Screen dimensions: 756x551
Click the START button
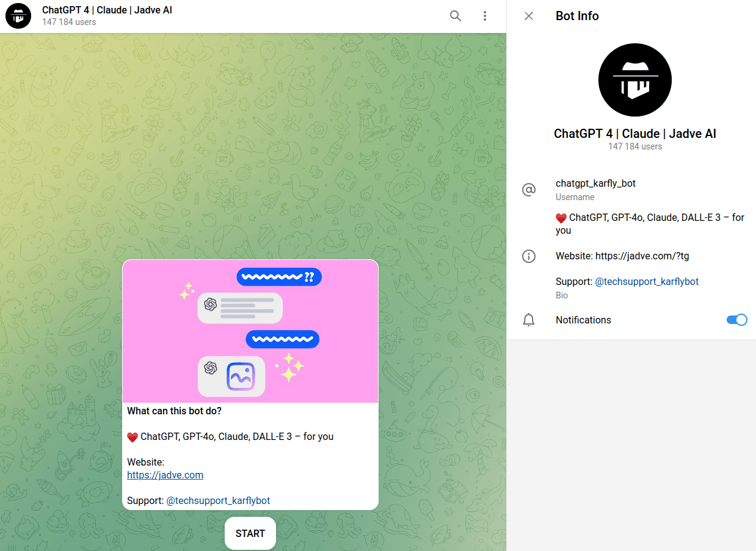coord(250,533)
